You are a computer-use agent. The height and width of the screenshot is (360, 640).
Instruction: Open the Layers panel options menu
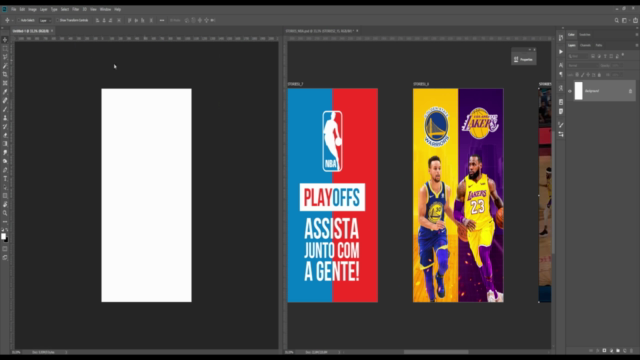[636, 45]
